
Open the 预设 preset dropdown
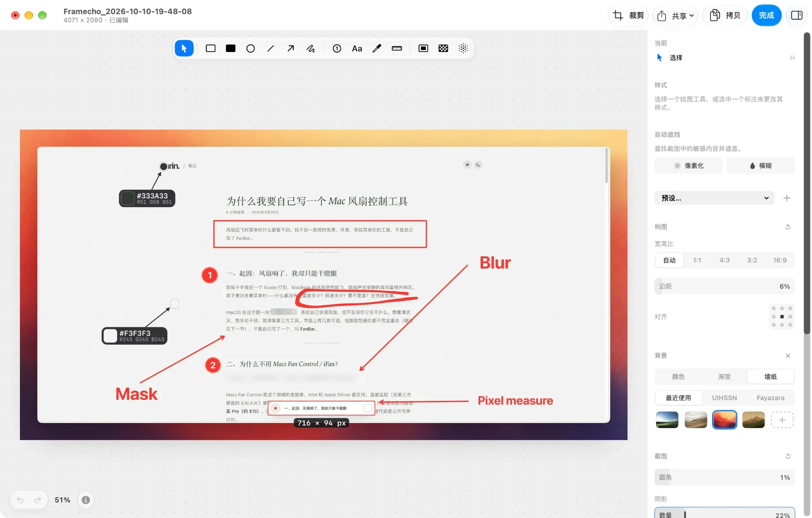tap(714, 198)
